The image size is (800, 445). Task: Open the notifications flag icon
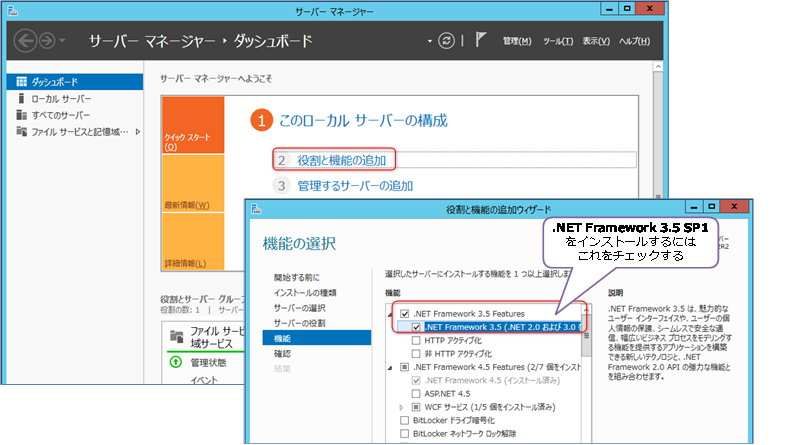tap(480, 40)
